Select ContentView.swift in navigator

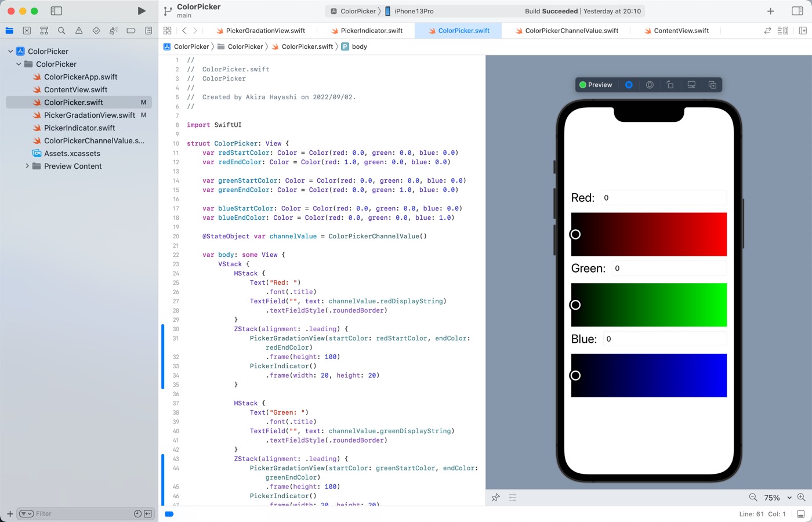pos(75,89)
